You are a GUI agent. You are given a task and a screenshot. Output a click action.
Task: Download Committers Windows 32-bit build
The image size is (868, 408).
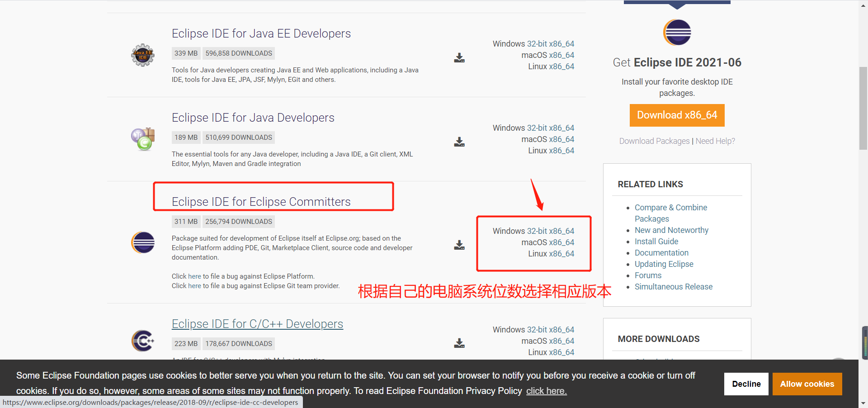(537, 231)
